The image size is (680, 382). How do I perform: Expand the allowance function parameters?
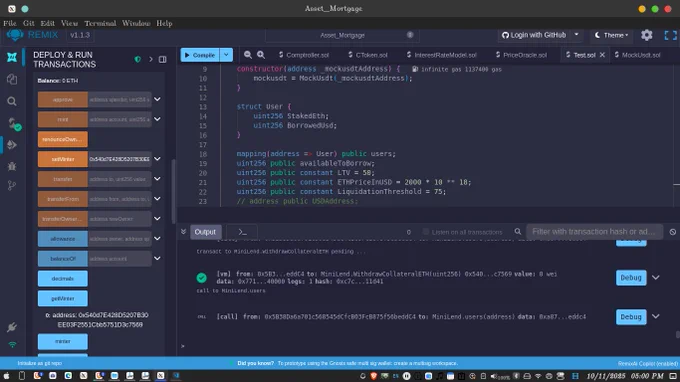pos(157,239)
